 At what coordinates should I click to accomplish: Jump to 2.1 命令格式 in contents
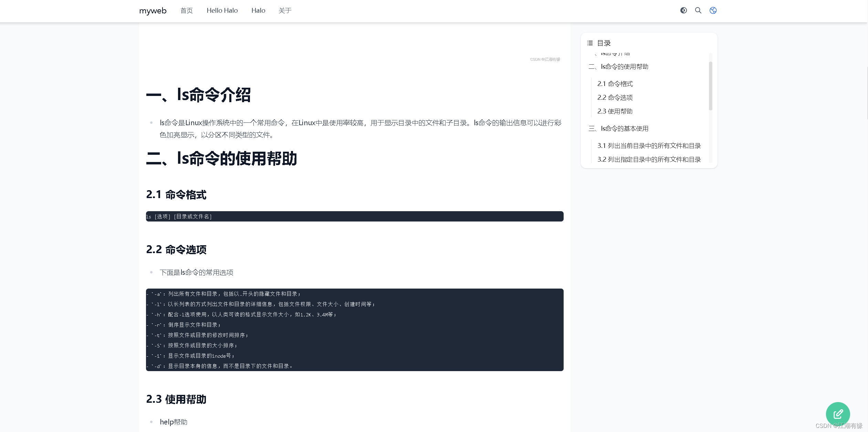[x=615, y=84]
